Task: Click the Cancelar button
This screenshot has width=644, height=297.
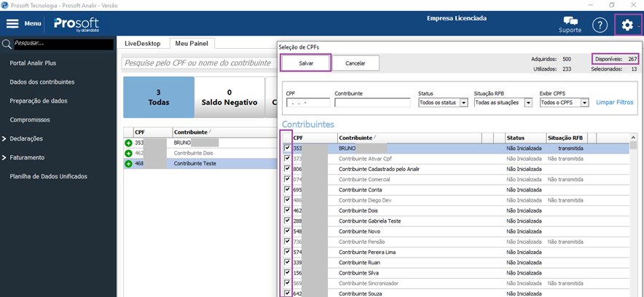Action: (356, 63)
